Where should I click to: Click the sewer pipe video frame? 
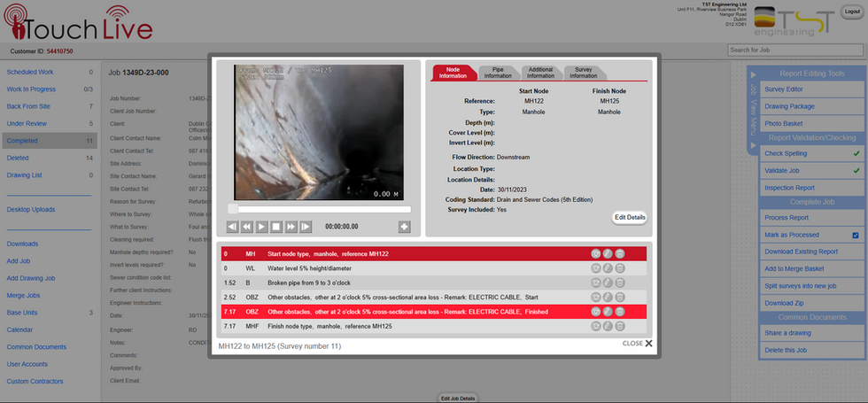click(319, 132)
